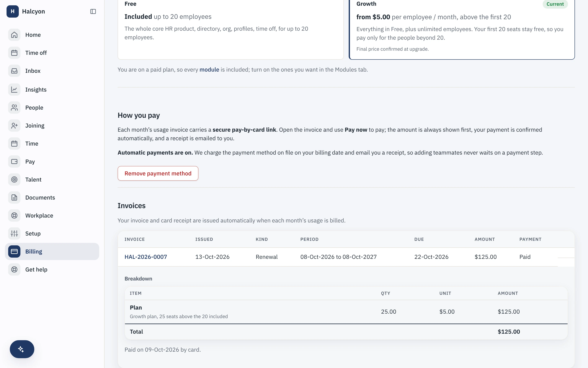Open the Setup sliders icon
Image resolution: width=588 pixels, height=368 pixels.
pyautogui.click(x=14, y=234)
